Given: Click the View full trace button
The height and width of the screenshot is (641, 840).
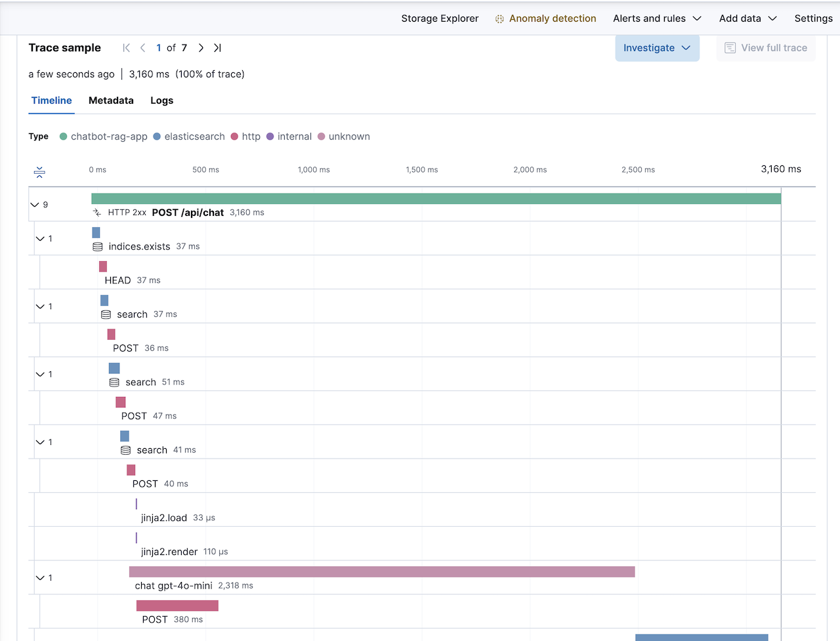Looking at the screenshot, I should coord(766,48).
